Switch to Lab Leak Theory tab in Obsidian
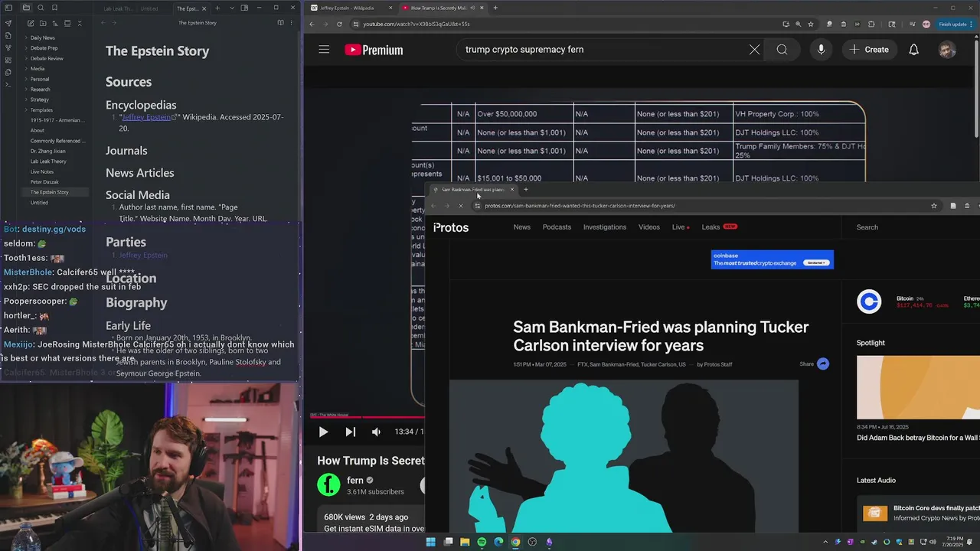Screen dimensions: 980x551 pyautogui.click(x=116, y=8)
